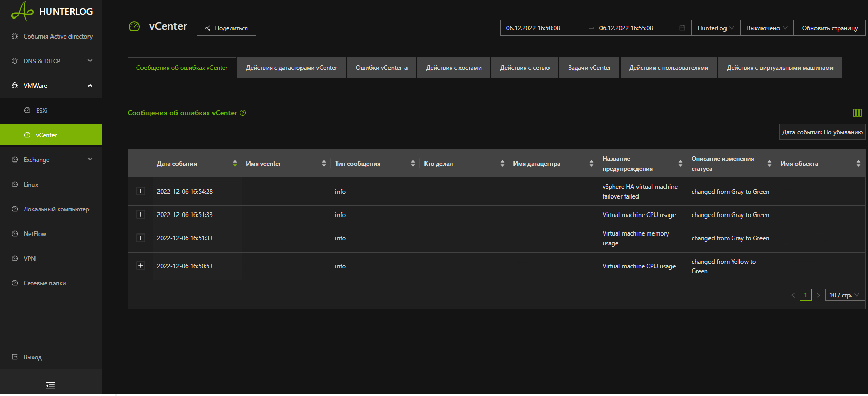Switch to Сообщения об ошибках vCenter tab
Viewport: 868px width, 396px height.
point(182,67)
